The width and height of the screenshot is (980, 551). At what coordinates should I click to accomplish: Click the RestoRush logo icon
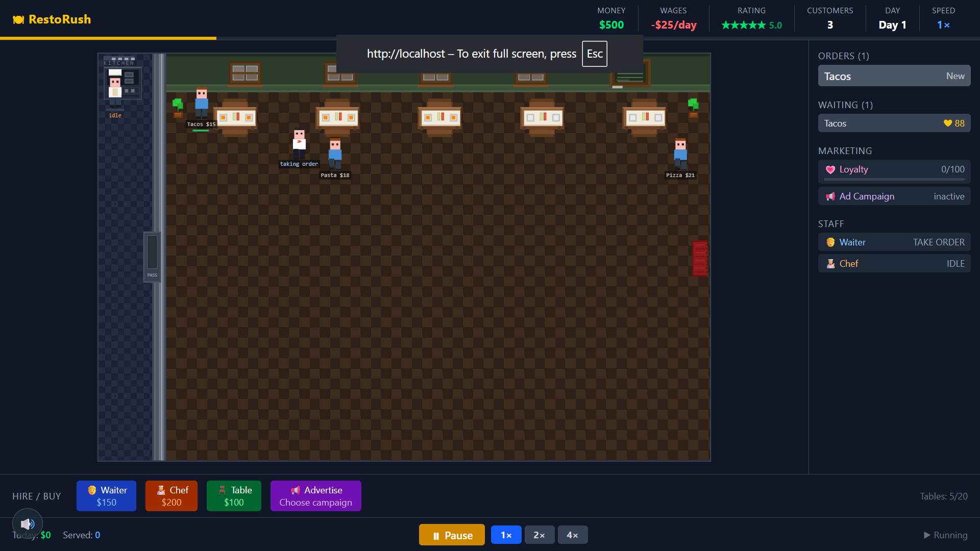click(18, 20)
